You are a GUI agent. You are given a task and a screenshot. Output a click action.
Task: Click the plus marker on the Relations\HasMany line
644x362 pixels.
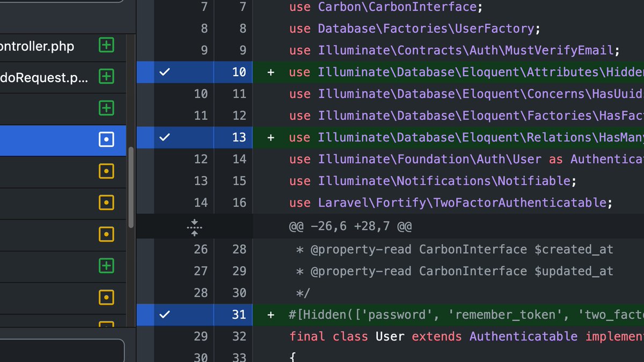tap(271, 137)
